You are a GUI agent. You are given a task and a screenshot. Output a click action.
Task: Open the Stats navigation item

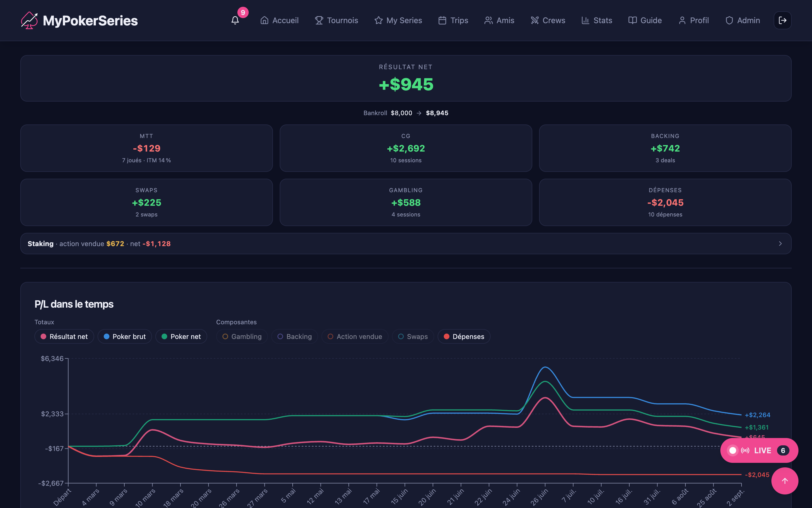[x=597, y=21]
